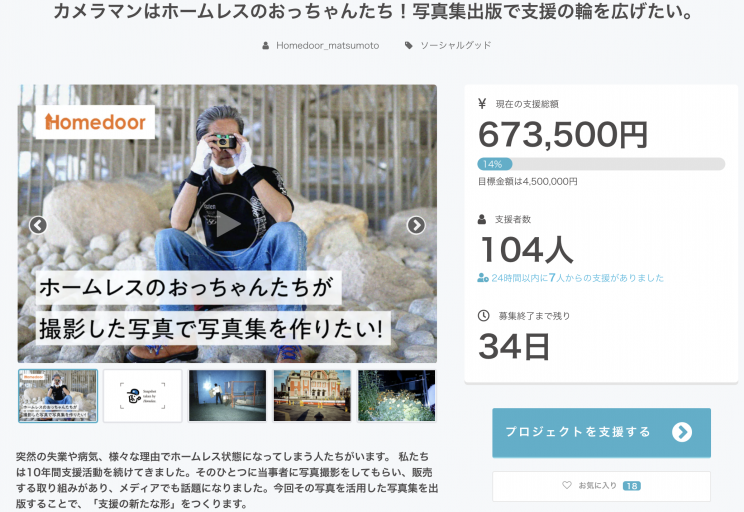Select the red brick building thumbnail

(312, 396)
